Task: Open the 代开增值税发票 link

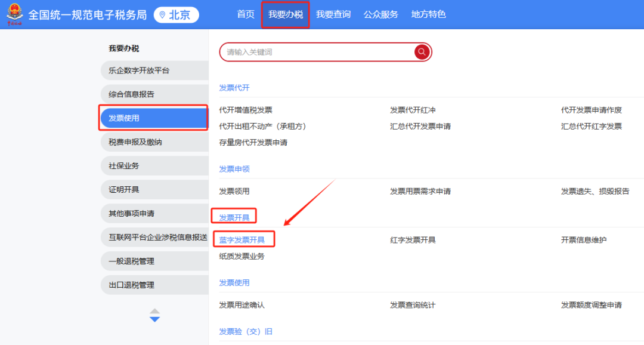Action: click(x=246, y=110)
